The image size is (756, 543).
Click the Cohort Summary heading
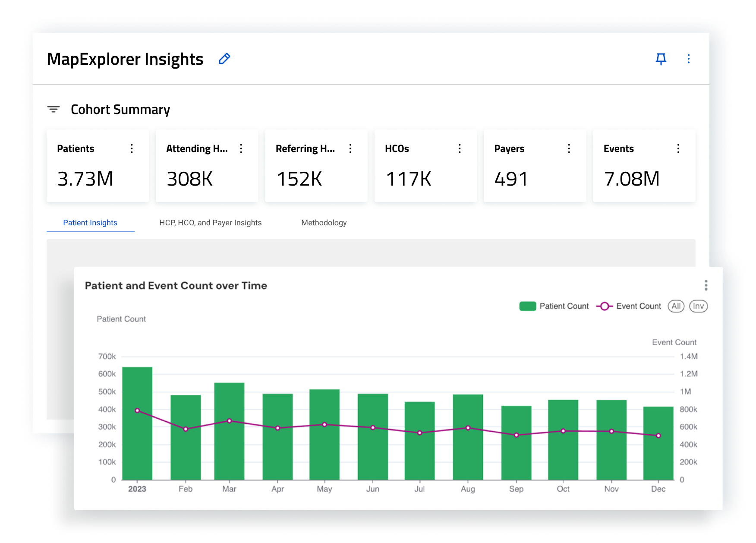(x=120, y=110)
